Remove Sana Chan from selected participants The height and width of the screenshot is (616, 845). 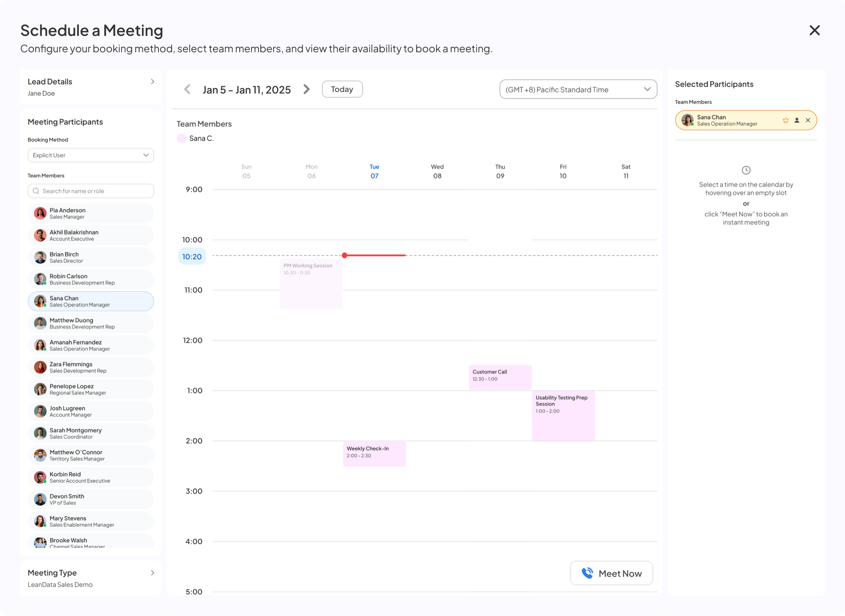point(808,120)
